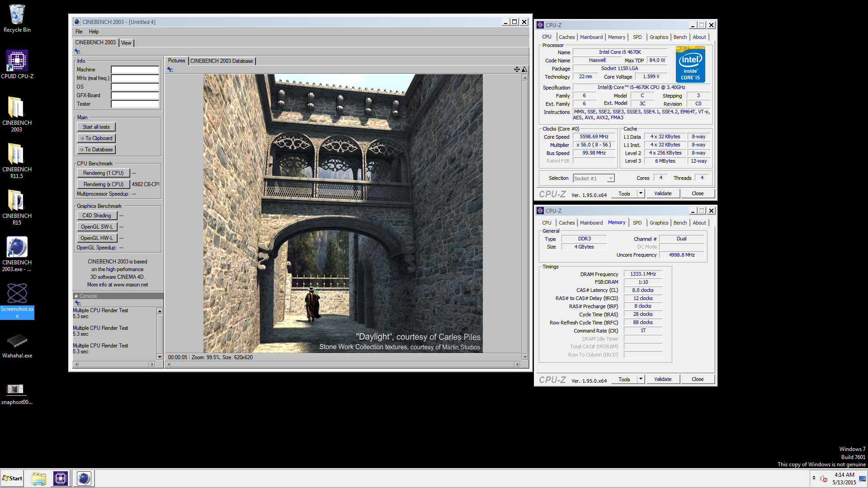868x488 pixels.
Task: Open the Caches tab in upper CPU-Z
Action: click(x=566, y=37)
